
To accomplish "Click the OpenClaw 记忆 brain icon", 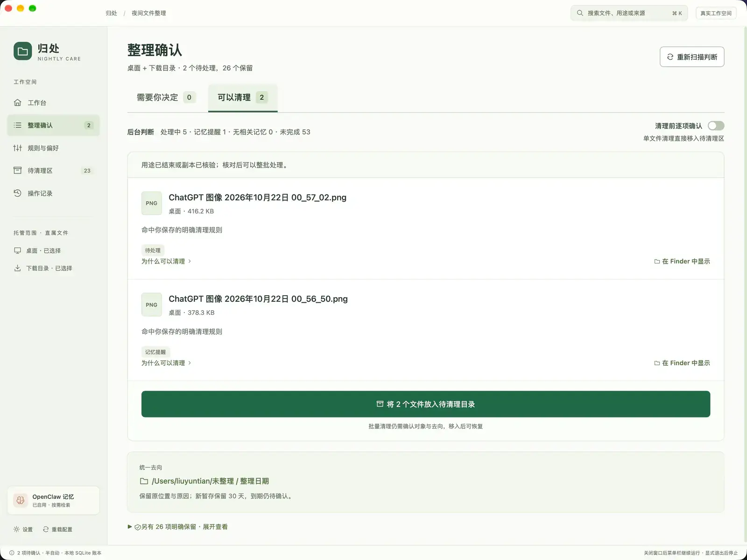I will coord(21,500).
